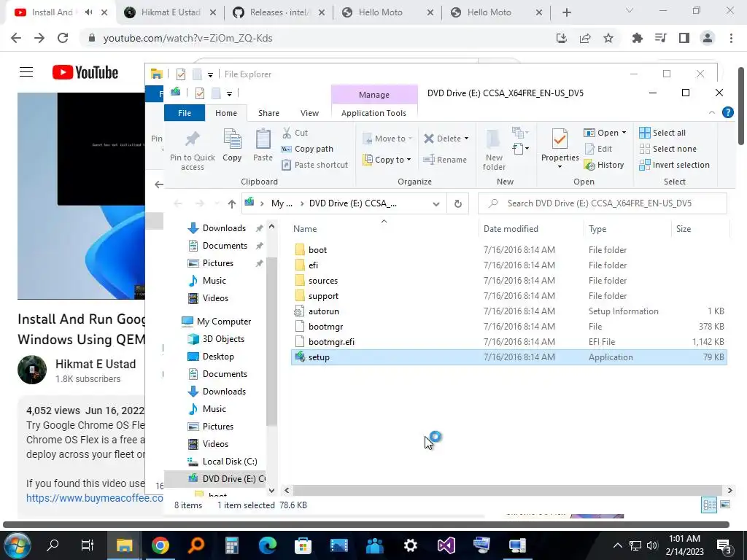Switch to large icons view in status bar
The image size is (747, 560).
[x=725, y=505]
